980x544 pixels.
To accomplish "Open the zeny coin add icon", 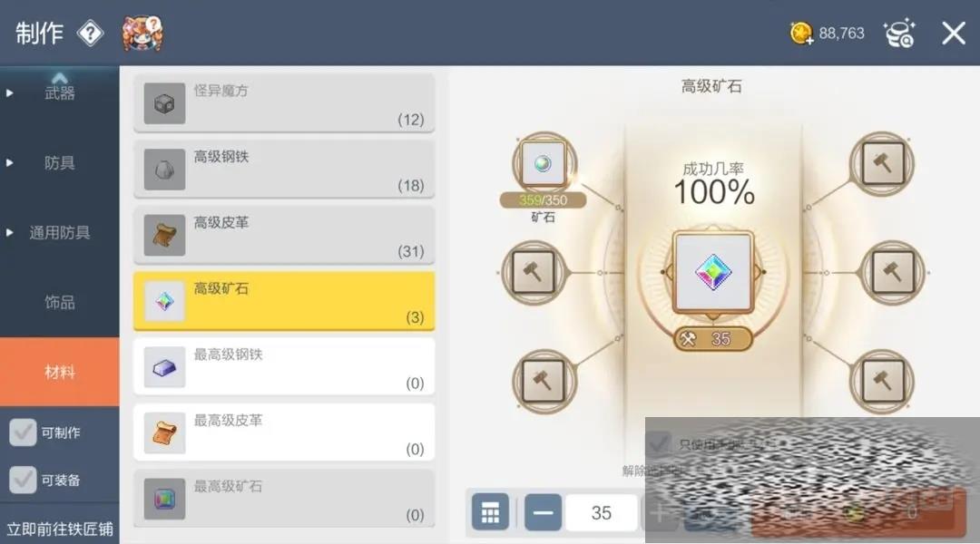I will point(801,34).
